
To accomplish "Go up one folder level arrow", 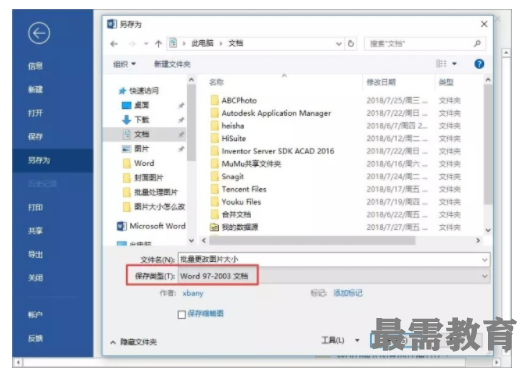I will 158,44.
